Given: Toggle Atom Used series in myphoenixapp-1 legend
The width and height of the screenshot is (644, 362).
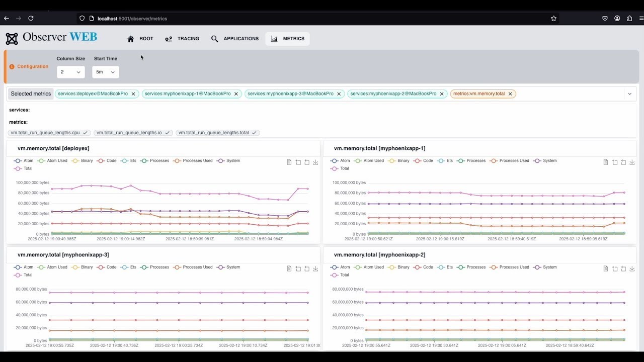Looking at the screenshot, I should tap(369, 161).
